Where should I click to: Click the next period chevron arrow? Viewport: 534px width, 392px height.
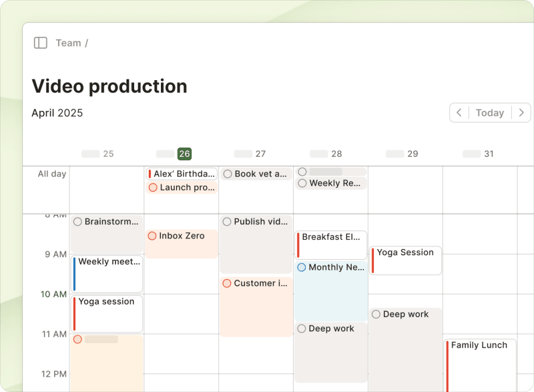pos(521,112)
